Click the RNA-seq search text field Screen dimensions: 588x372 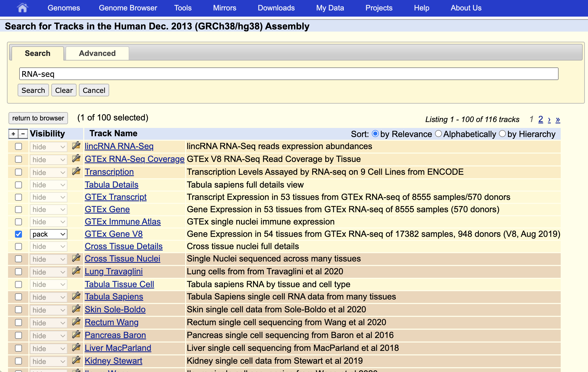click(x=288, y=74)
